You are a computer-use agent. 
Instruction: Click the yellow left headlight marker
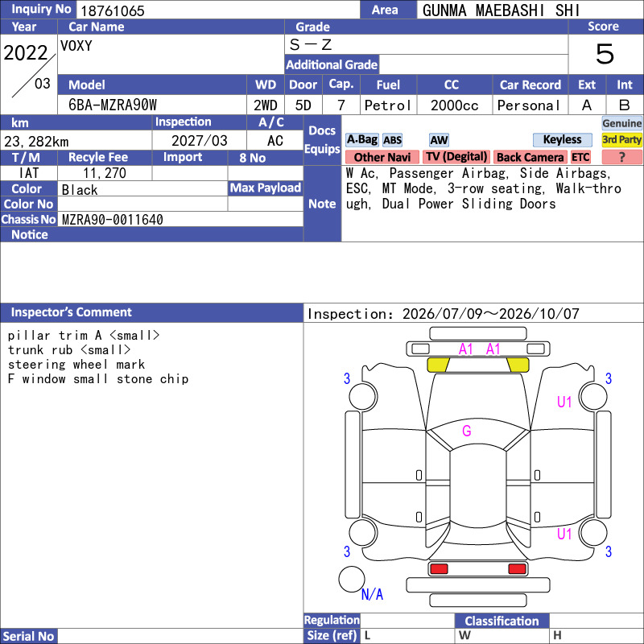[x=439, y=365]
